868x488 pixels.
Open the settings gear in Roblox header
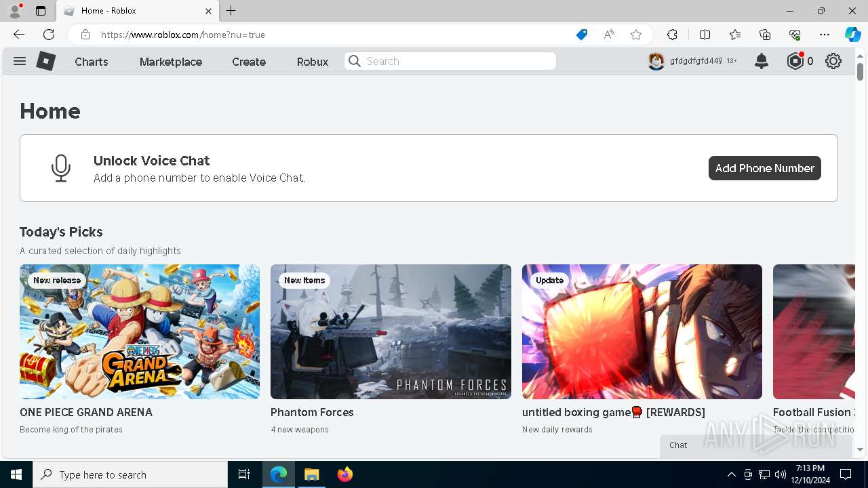click(833, 61)
